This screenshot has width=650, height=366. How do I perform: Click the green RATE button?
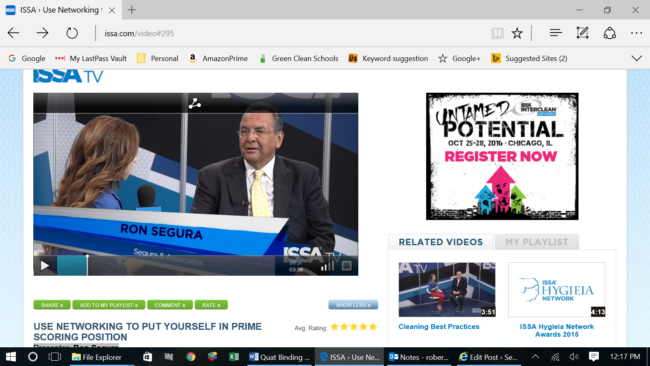coord(211,305)
